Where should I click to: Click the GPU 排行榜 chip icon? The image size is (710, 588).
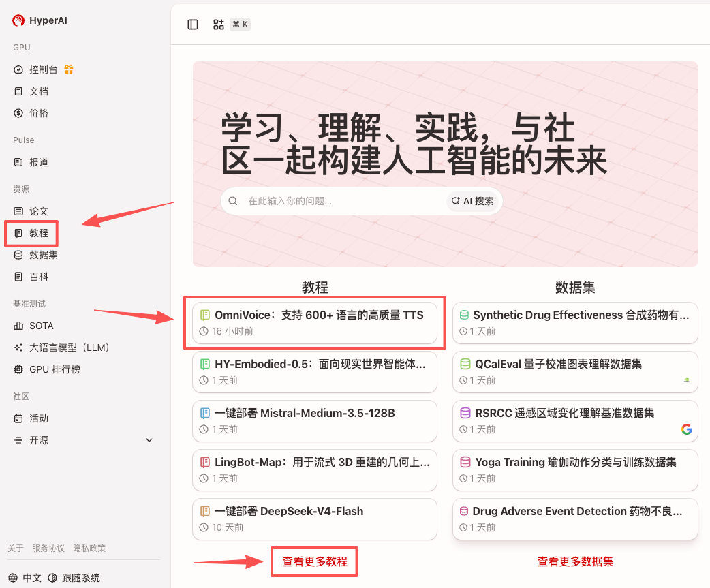[18, 369]
